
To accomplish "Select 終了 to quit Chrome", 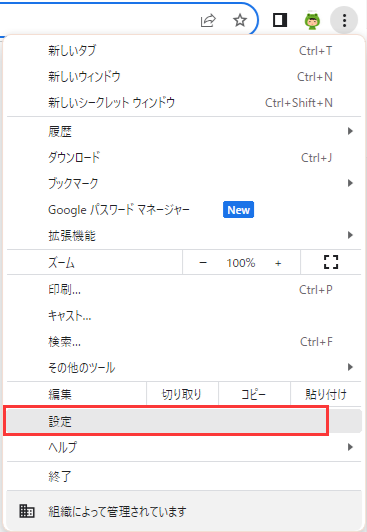I will click(184, 476).
